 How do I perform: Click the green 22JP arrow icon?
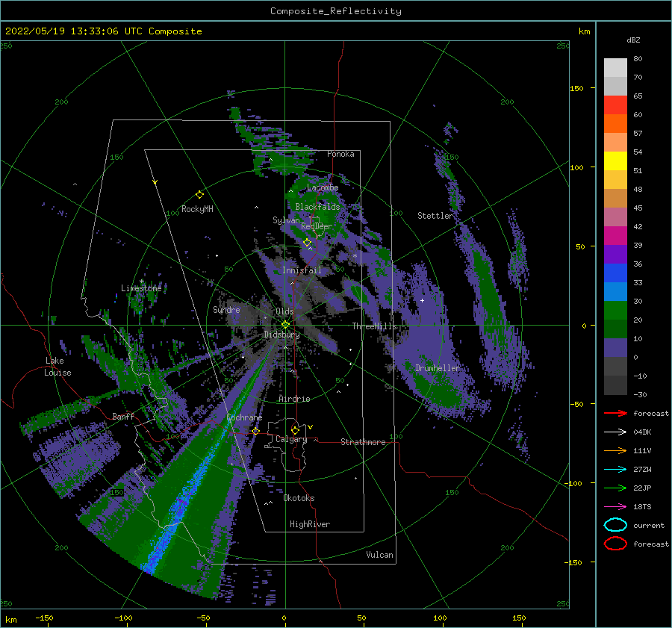615,488
